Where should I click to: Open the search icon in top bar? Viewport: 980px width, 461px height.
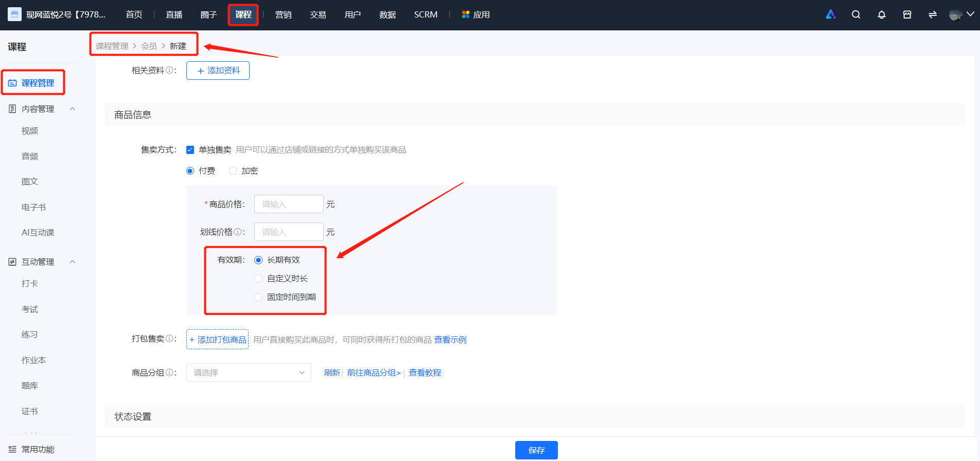[x=856, y=14]
